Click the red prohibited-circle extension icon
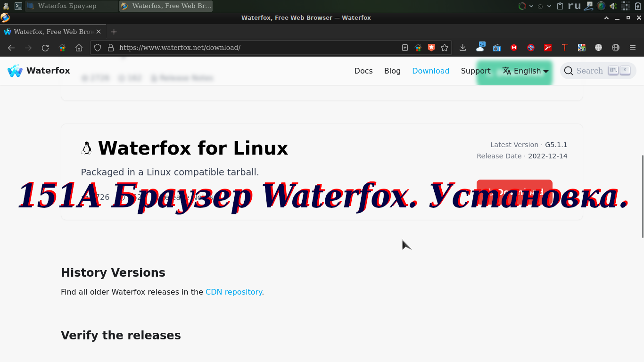 [531, 48]
